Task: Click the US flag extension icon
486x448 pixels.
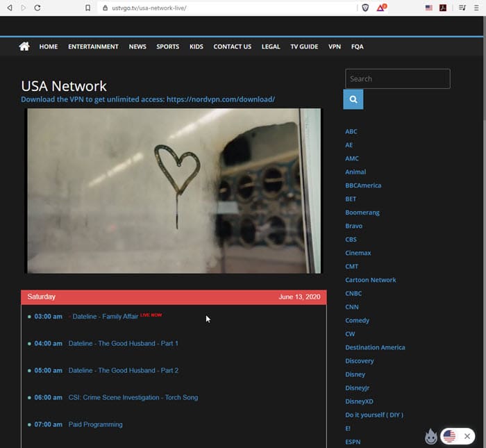Action: click(428, 8)
